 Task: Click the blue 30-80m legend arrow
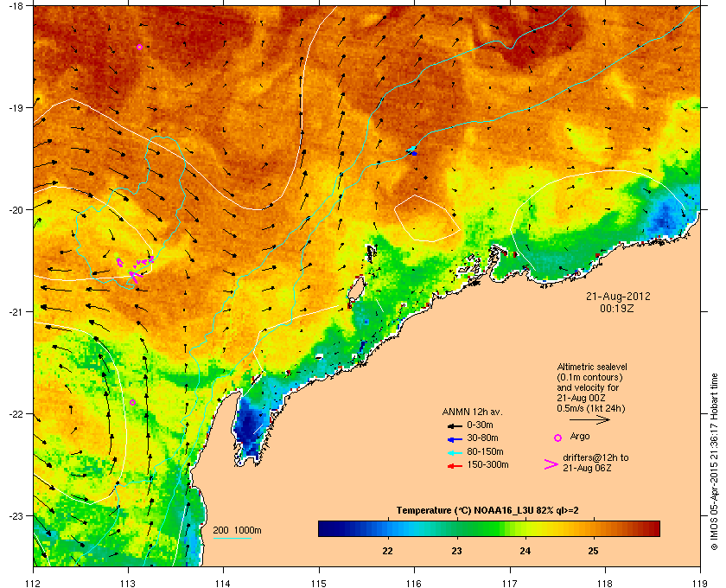tap(455, 438)
